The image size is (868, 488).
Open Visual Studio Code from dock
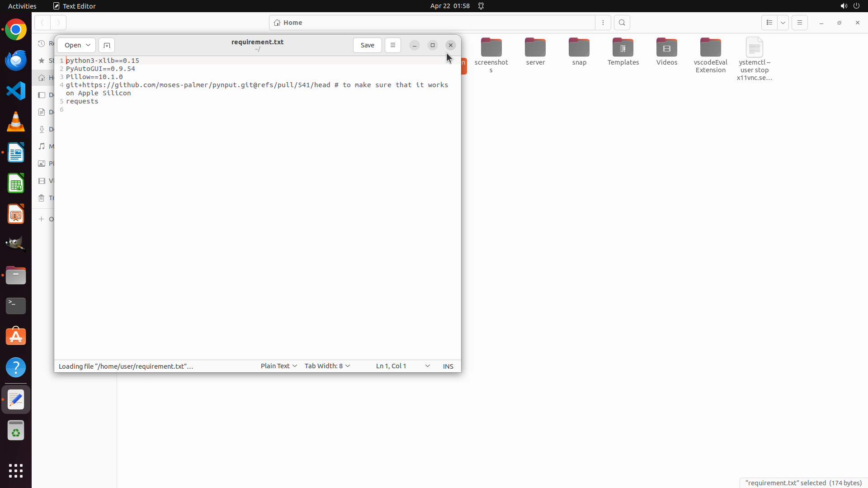tap(16, 91)
